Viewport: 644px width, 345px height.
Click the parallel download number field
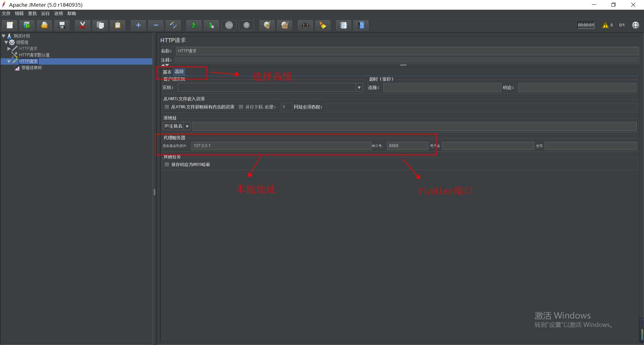pos(286,107)
